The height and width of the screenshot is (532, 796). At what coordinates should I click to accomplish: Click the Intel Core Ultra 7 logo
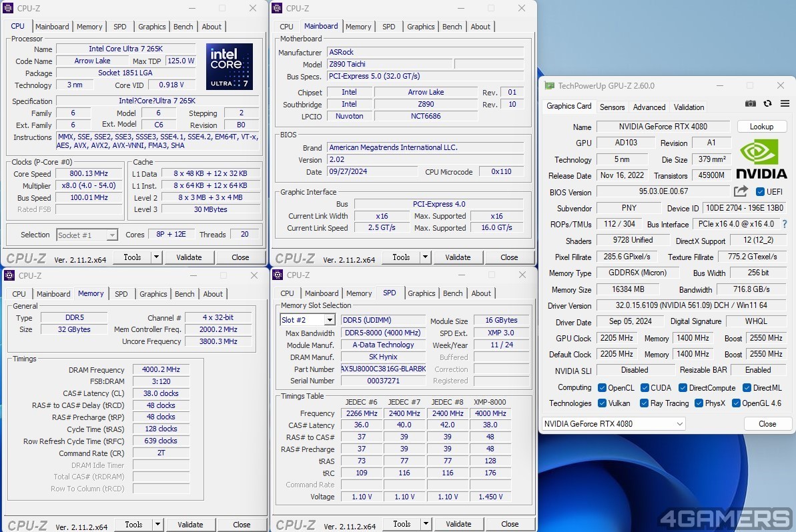click(230, 67)
